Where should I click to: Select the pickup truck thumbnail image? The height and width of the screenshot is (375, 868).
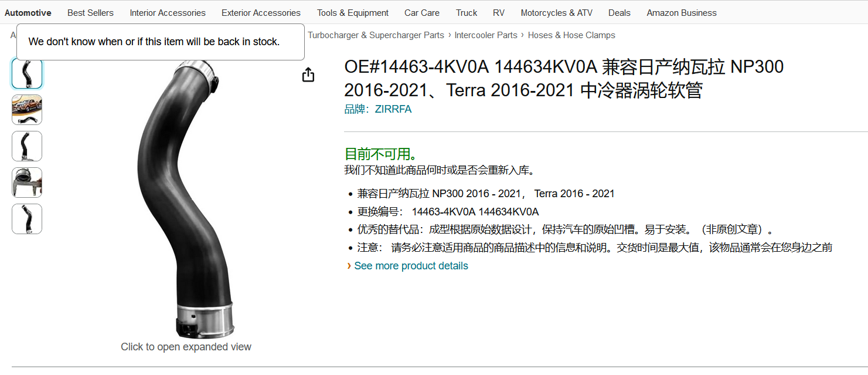coord(27,110)
